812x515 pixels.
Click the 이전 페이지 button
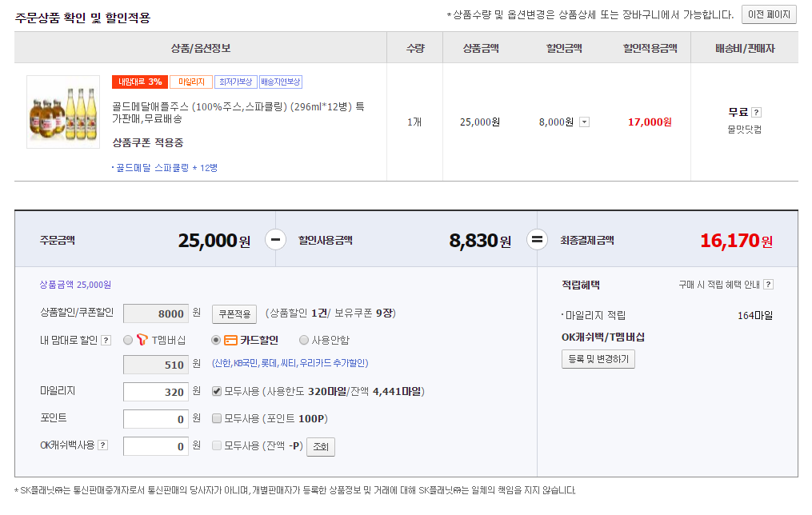point(769,14)
